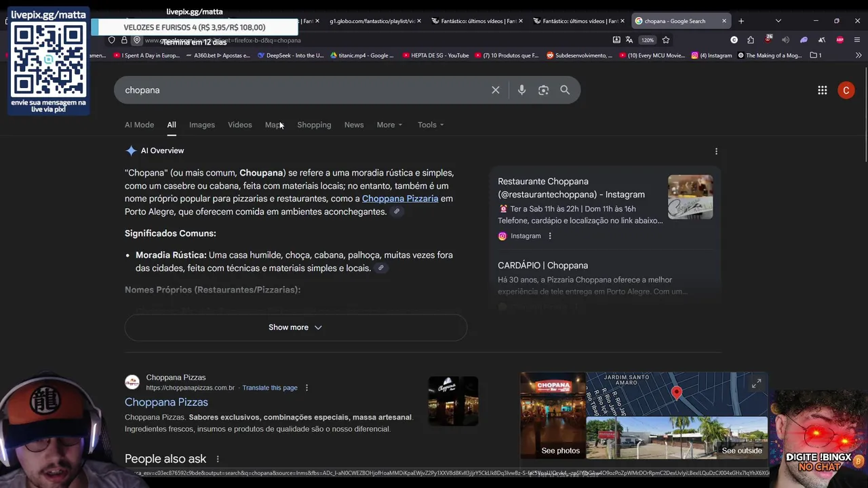The width and height of the screenshot is (868, 488).
Task: Open the HEPTA DE SG - YouTube bookmark
Action: (x=435, y=56)
